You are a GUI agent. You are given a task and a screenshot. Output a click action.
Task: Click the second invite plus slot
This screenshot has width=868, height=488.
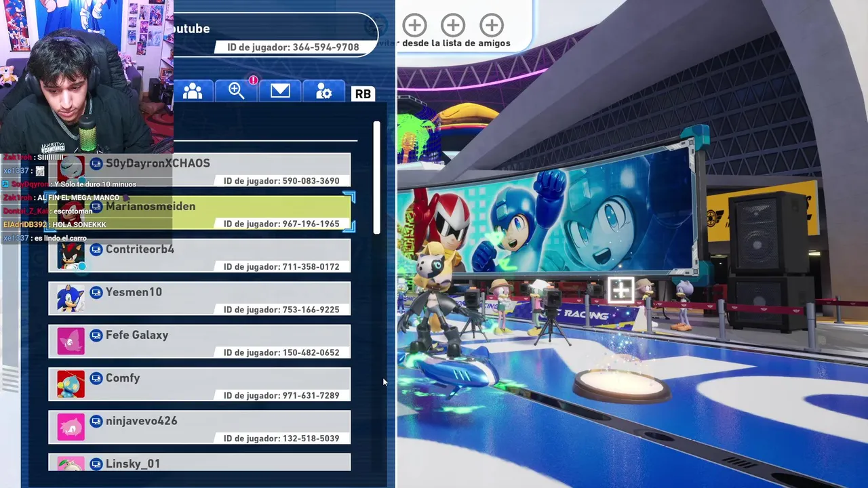[453, 26]
